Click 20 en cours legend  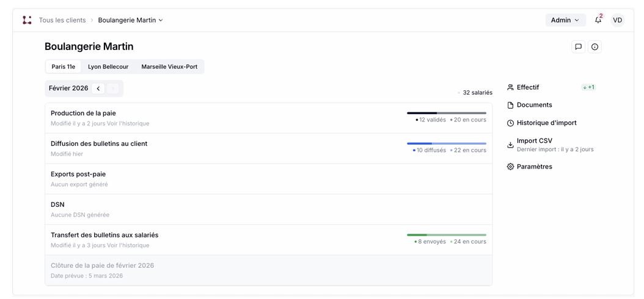point(468,120)
